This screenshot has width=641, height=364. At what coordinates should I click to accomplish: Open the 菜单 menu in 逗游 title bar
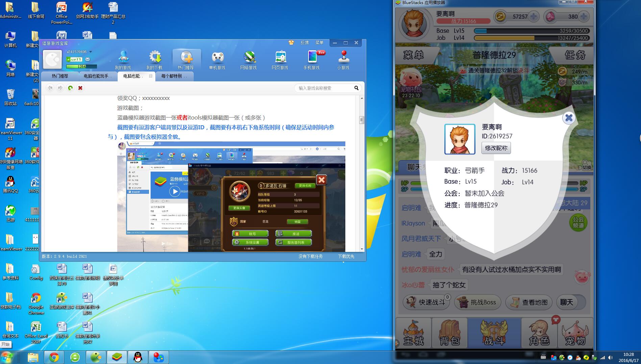click(x=319, y=43)
